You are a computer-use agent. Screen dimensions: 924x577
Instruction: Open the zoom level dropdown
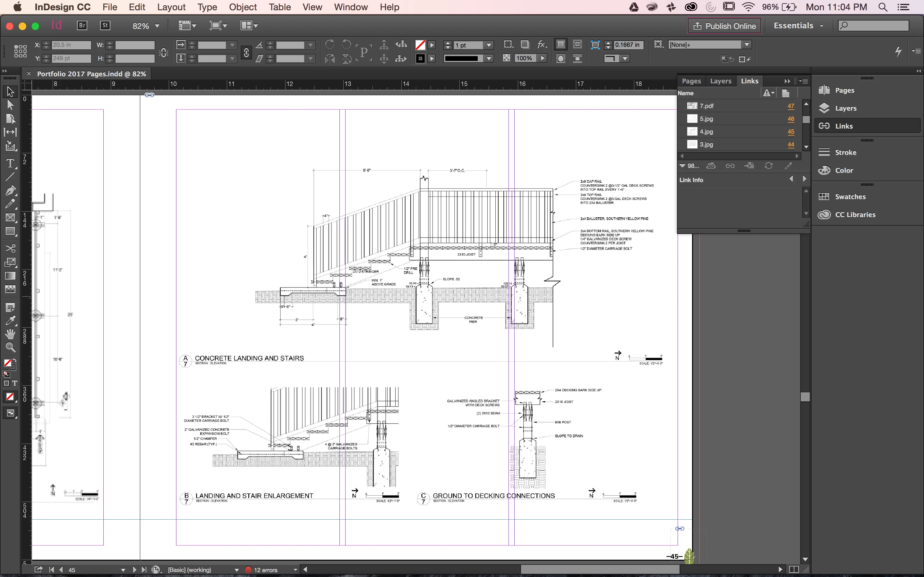point(157,26)
